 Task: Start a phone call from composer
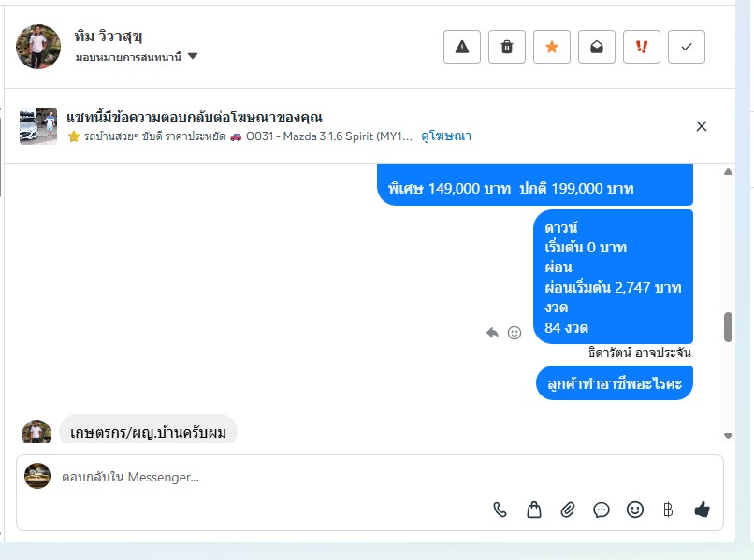point(500,510)
